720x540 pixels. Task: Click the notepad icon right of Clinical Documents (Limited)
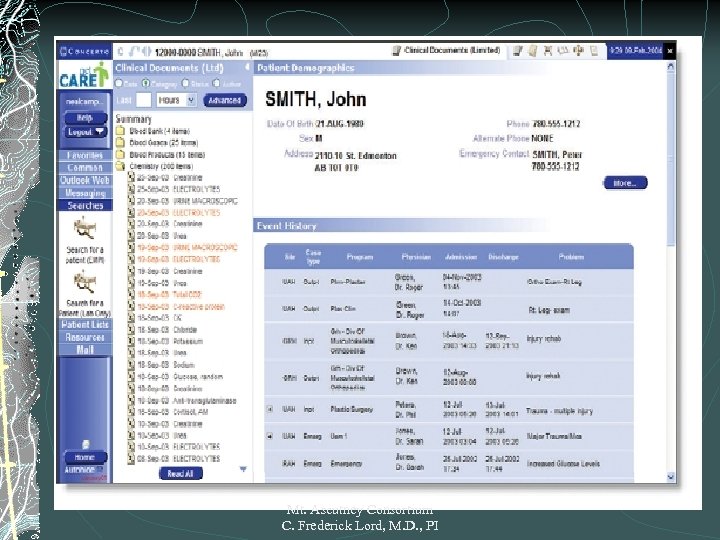[518, 51]
